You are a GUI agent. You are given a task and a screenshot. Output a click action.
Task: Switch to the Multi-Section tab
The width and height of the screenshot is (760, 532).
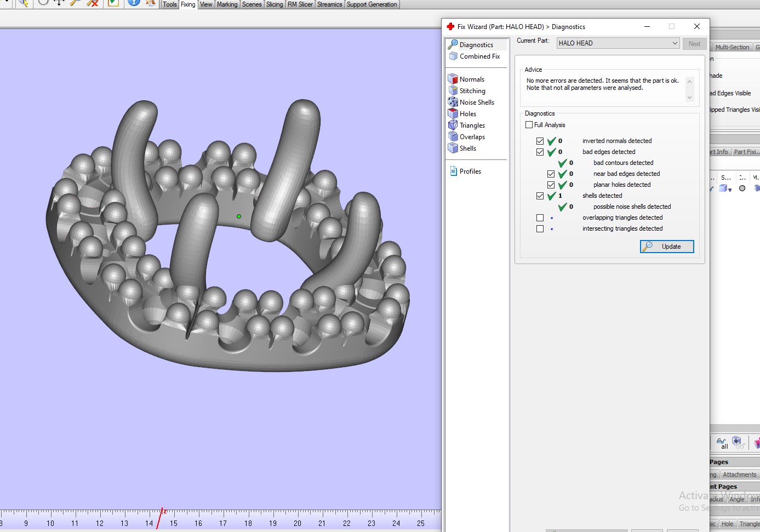(732, 47)
